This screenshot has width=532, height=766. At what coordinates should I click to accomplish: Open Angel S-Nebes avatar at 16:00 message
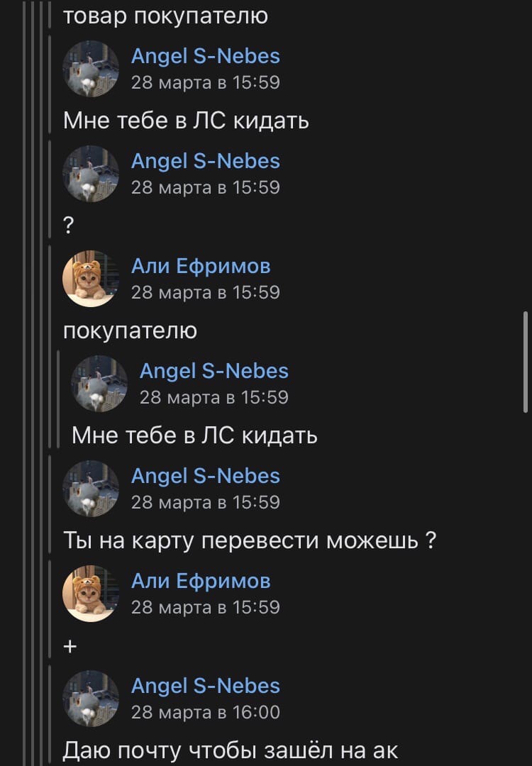(91, 699)
